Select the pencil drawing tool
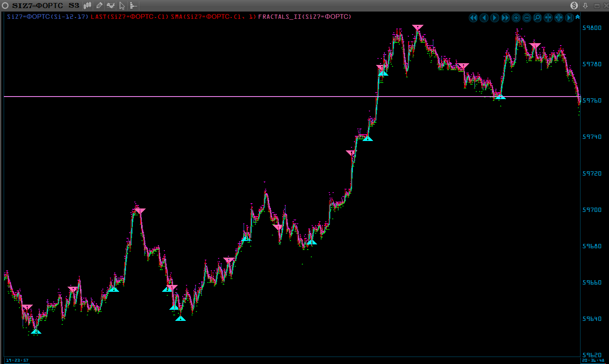The image size is (609, 364). pos(99,6)
